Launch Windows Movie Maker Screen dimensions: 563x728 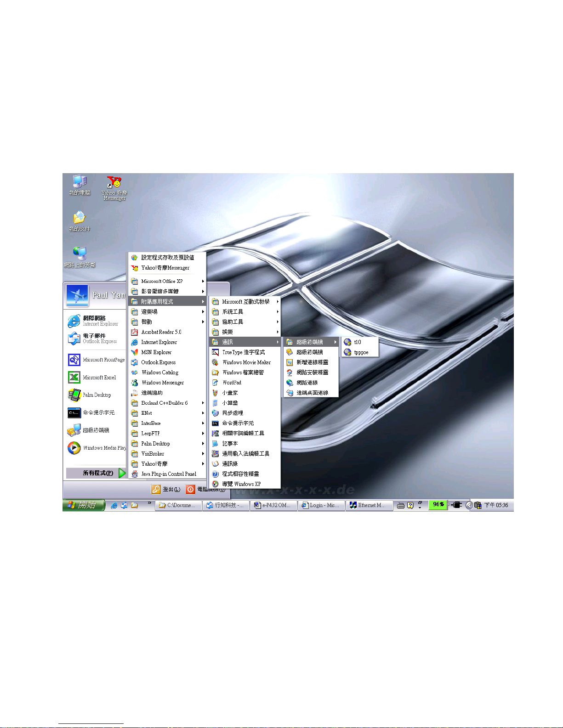(245, 362)
